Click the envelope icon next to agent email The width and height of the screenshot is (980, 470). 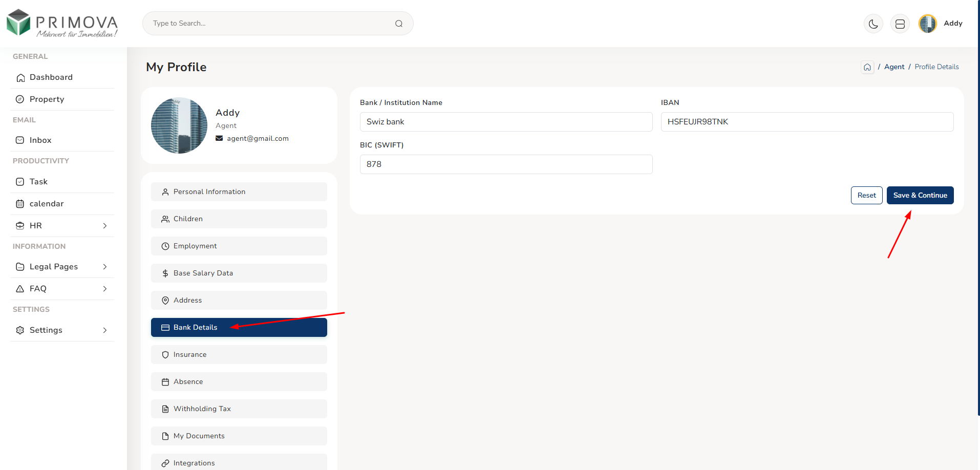tap(219, 138)
